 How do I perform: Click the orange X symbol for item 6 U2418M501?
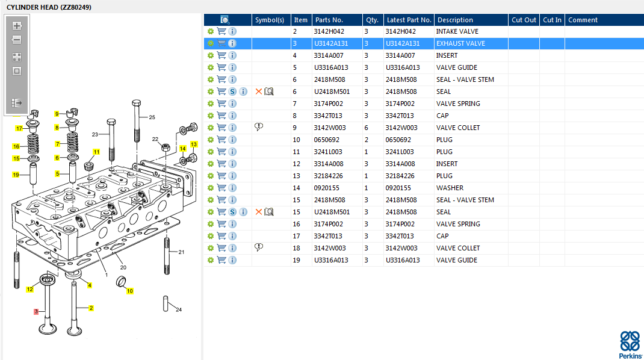coord(259,92)
